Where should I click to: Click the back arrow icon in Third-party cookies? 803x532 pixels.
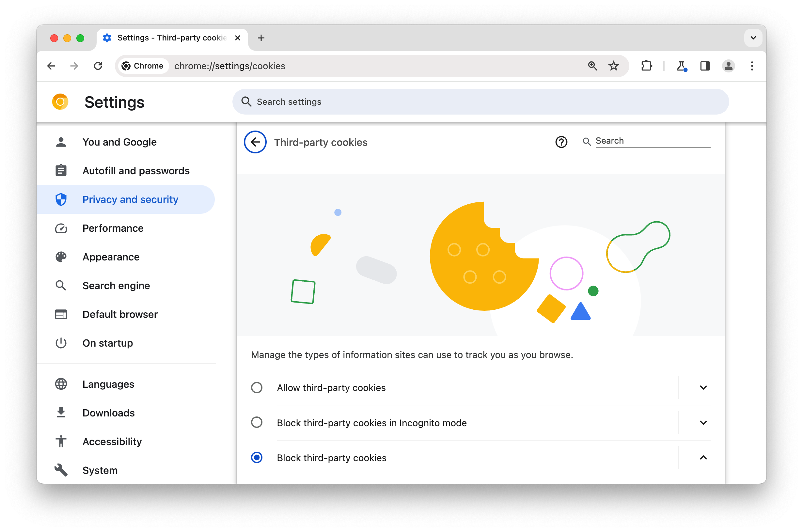point(255,141)
